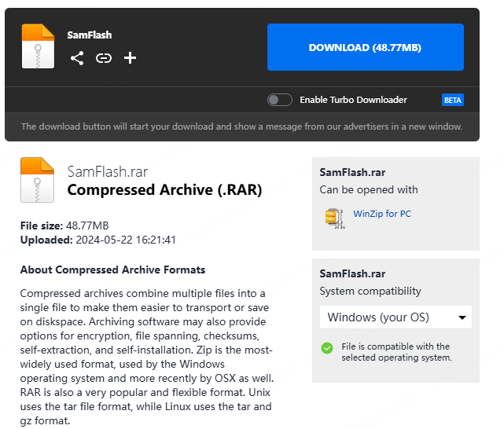Click the Enable Turbo Downloader label
This screenshot has width=504, height=429.
[353, 100]
